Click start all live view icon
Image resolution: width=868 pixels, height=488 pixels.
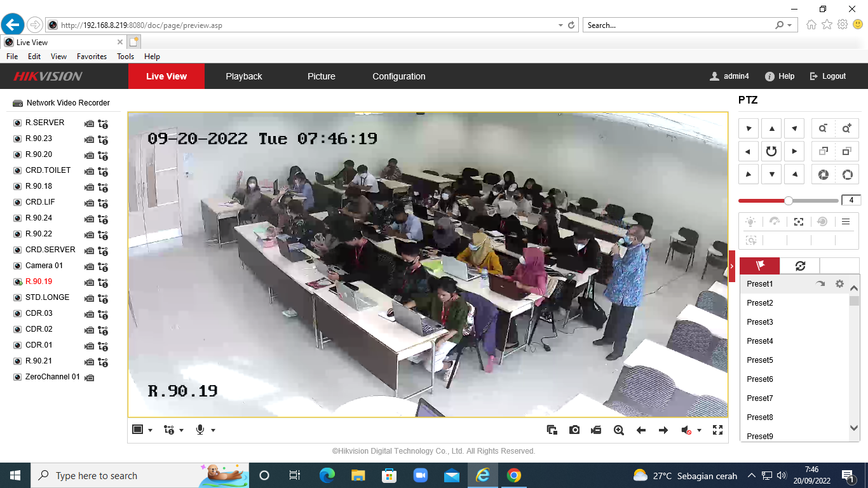tap(552, 430)
